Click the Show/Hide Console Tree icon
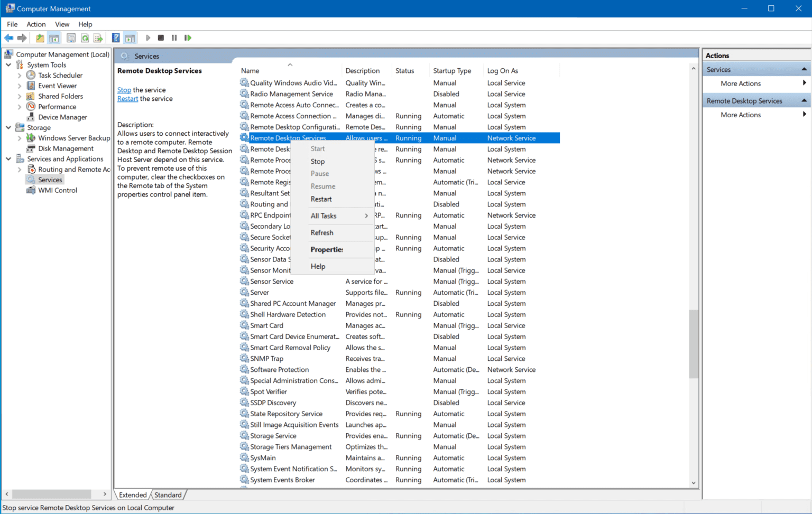Screen dimensions: 812x514 [x=54, y=38]
